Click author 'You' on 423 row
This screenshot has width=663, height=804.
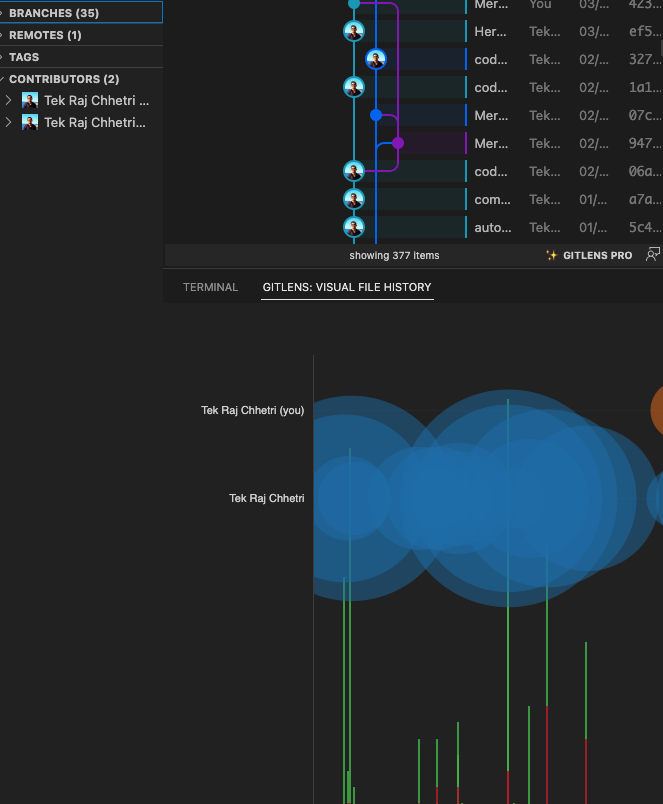[x=540, y=5]
